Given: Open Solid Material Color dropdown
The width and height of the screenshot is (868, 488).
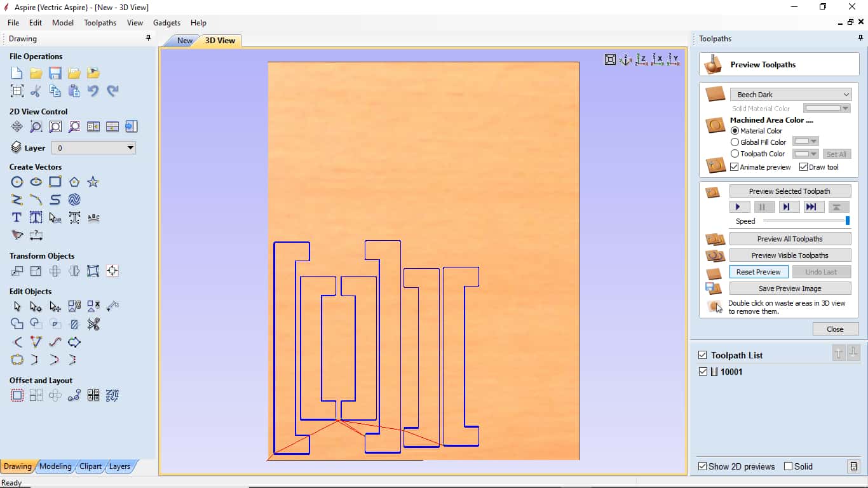Looking at the screenshot, I should tap(827, 109).
